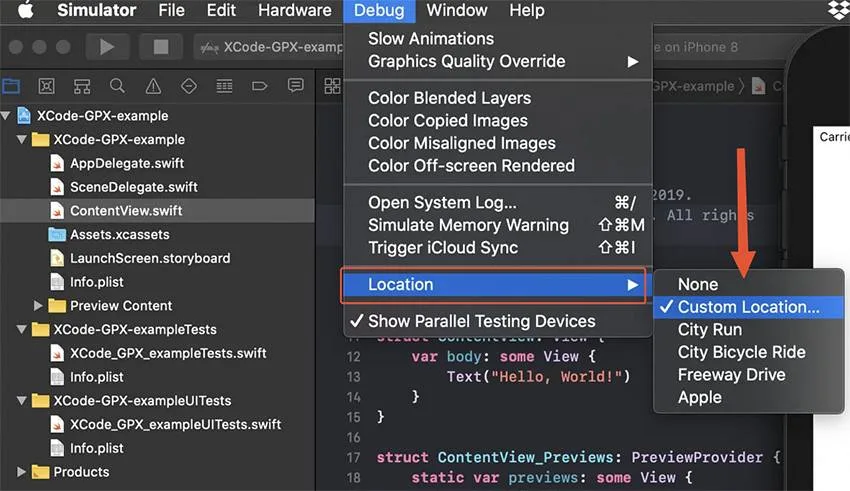Click the LaunchScreen.storyboard file icon

57,258
